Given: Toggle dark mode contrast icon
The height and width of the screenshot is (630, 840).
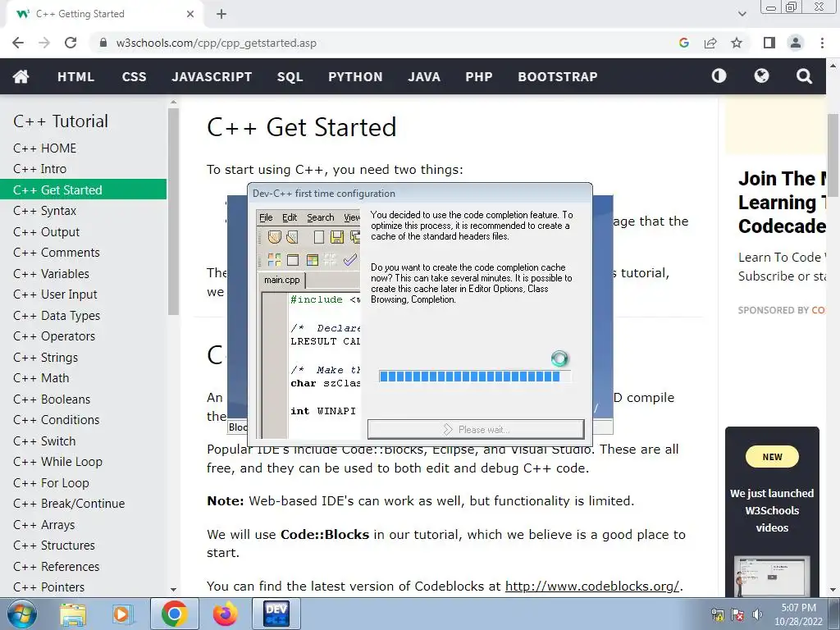Looking at the screenshot, I should [x=719, y=76].
